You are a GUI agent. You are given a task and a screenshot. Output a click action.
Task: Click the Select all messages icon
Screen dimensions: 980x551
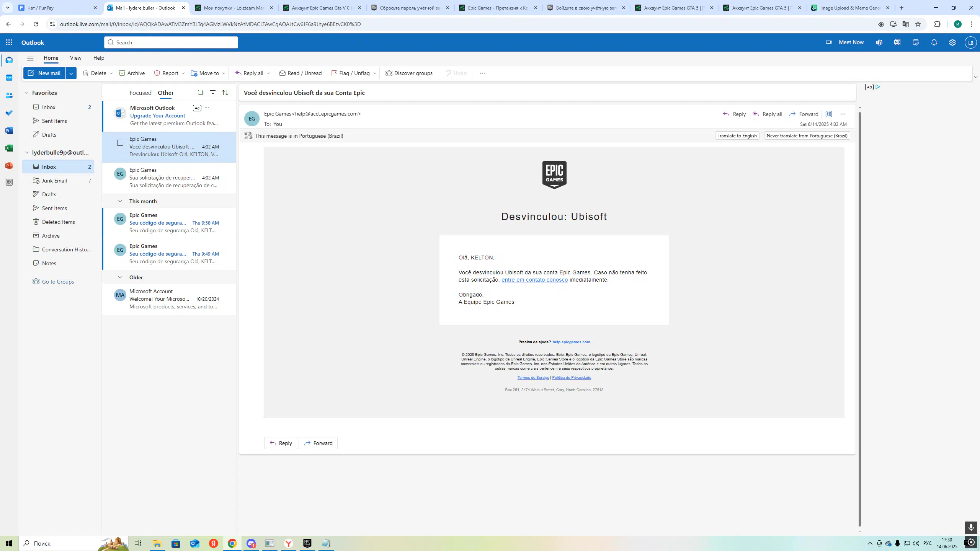pyautogui.click(x=200, y=93)
